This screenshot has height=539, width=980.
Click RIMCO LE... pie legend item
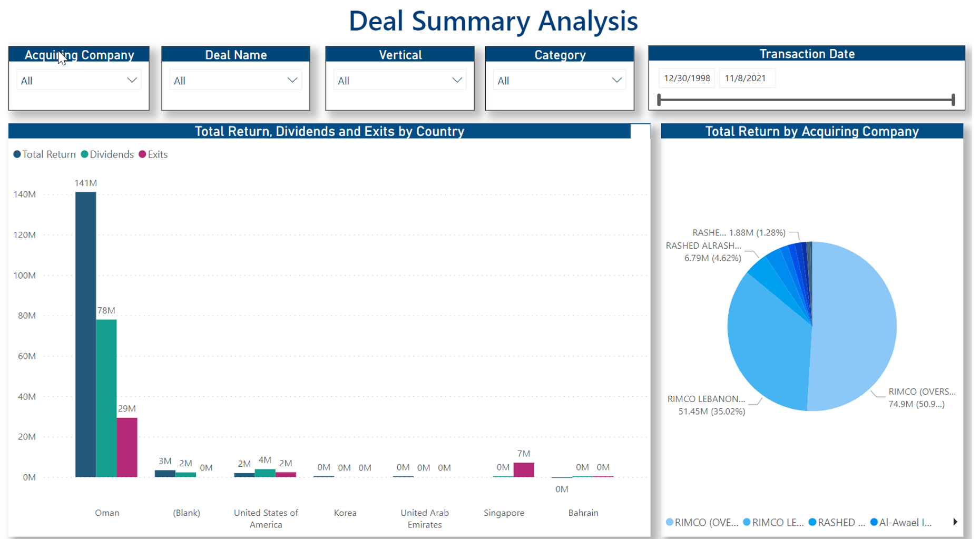773,523
